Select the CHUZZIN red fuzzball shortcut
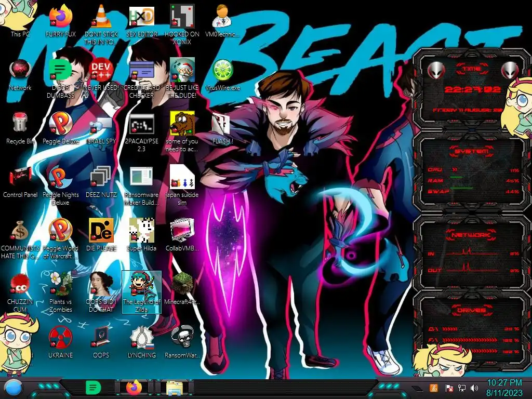Image resolution: width=532 pixels, height=399 pixels. [20, 293]
